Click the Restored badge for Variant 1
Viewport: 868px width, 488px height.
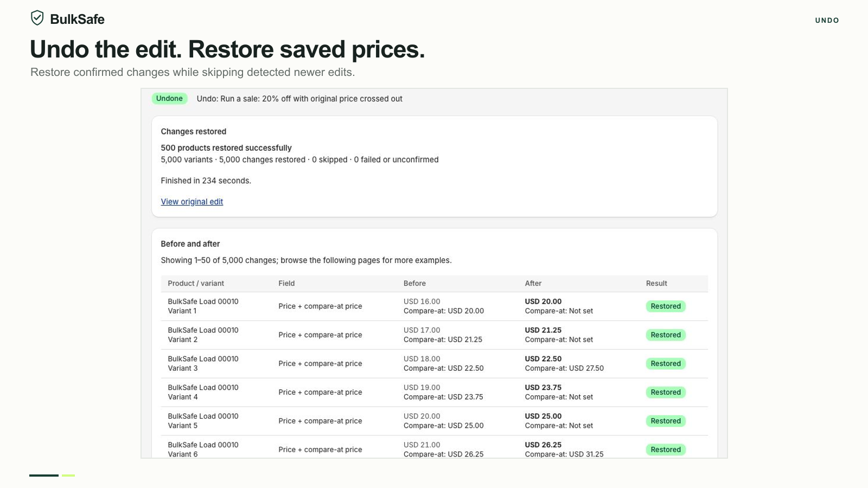(666, 306)
